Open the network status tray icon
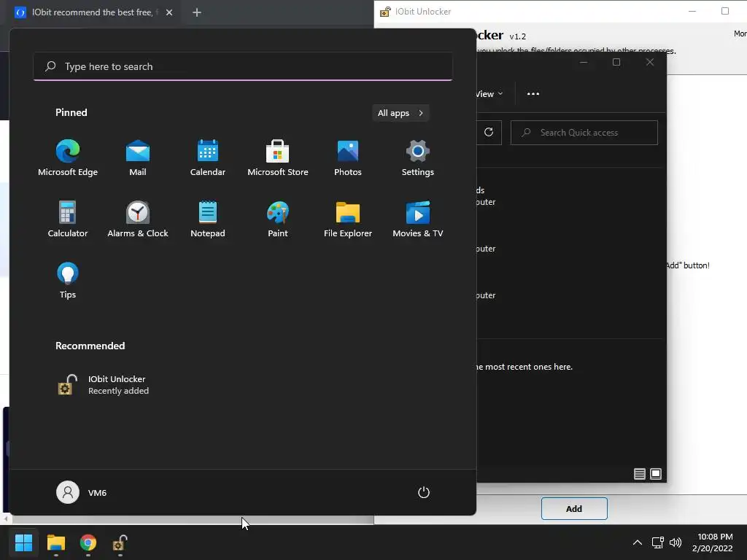 (657, 542)
